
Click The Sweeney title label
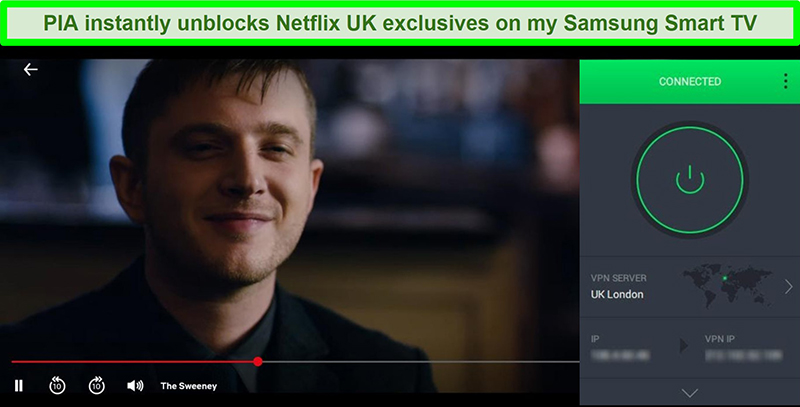point(189,386)
